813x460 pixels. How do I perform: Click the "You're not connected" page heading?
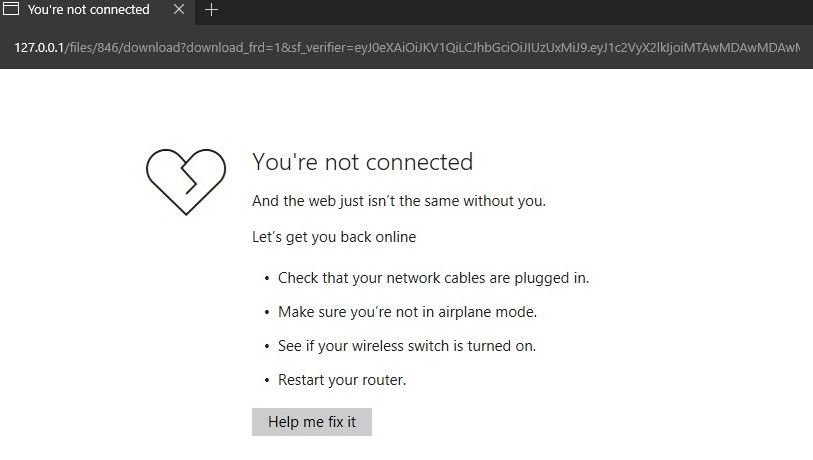click(362, 162)
